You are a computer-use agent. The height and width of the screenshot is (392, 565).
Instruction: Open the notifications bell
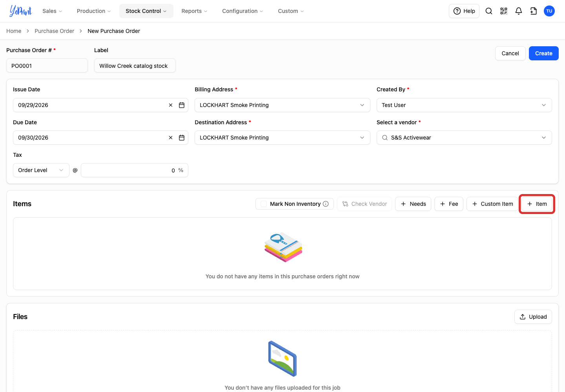point(519,11)
